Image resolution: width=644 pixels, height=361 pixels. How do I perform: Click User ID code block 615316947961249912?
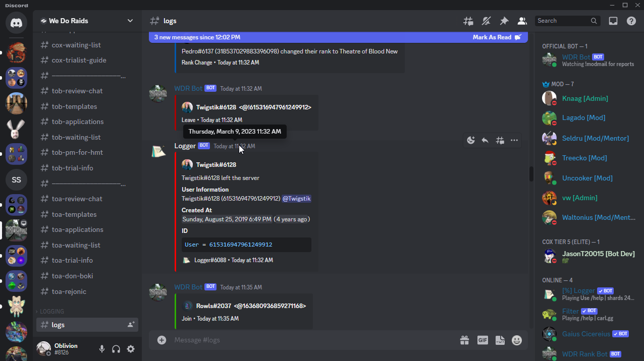[x=246, y=245]
